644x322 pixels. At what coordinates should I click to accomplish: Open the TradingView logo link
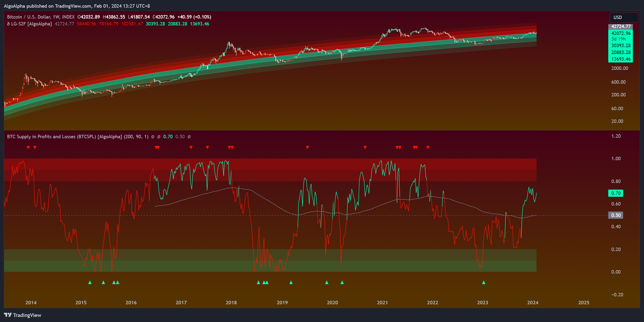click(23, 315)
